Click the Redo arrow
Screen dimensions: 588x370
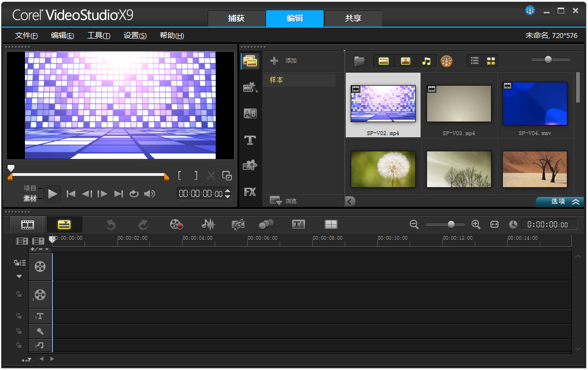click(143, 225)
